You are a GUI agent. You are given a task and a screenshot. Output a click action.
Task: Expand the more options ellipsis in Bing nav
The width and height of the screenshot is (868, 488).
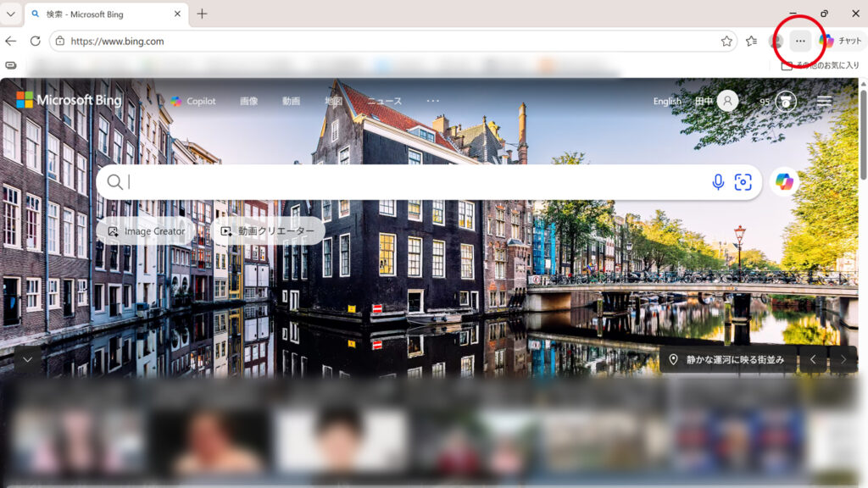point(433,101)
